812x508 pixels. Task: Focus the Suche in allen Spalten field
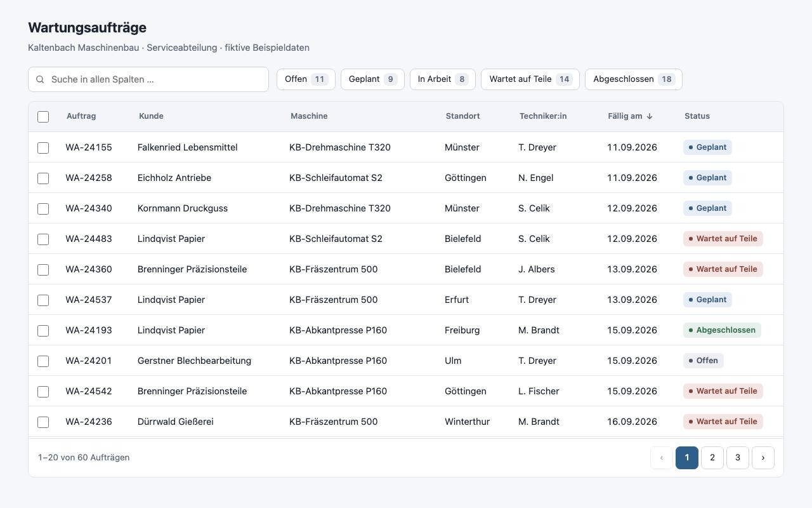148,79
